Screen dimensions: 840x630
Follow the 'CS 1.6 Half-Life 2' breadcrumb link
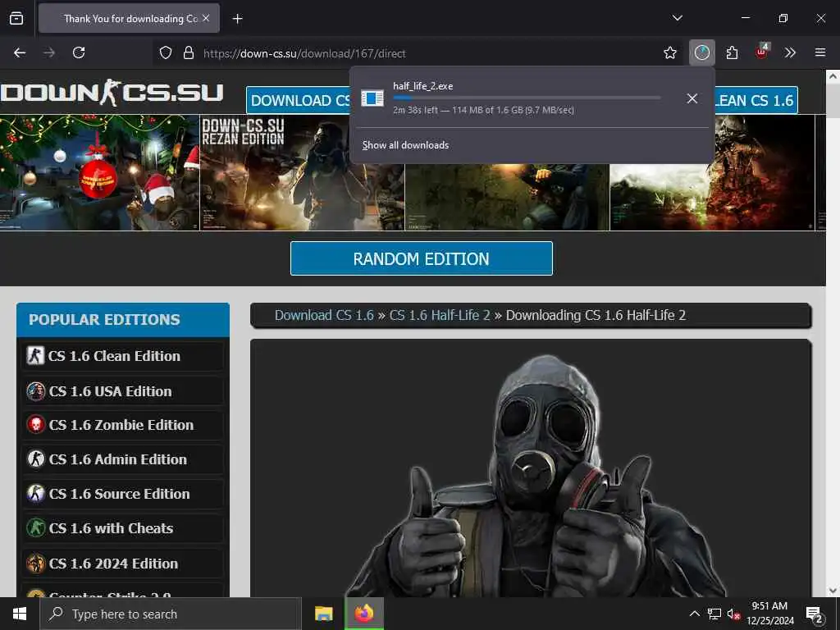(x=440, y=315)
